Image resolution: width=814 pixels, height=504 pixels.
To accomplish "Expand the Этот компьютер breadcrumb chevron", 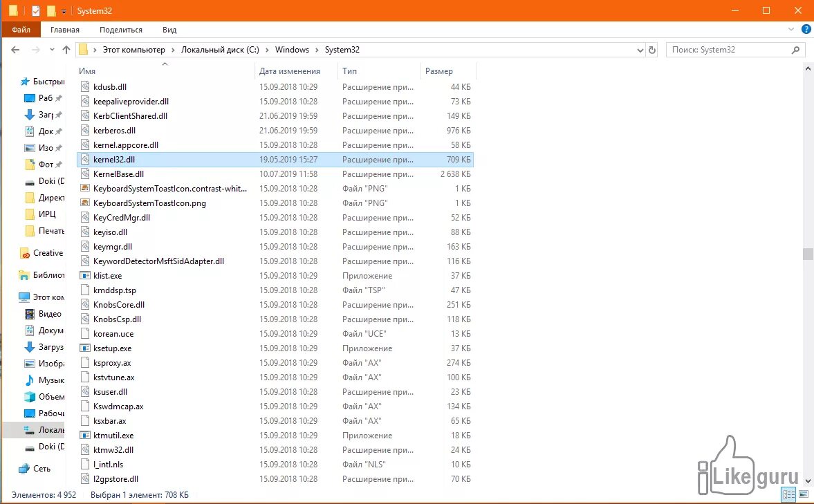I will pyautogui.click(x=174, y=50).
